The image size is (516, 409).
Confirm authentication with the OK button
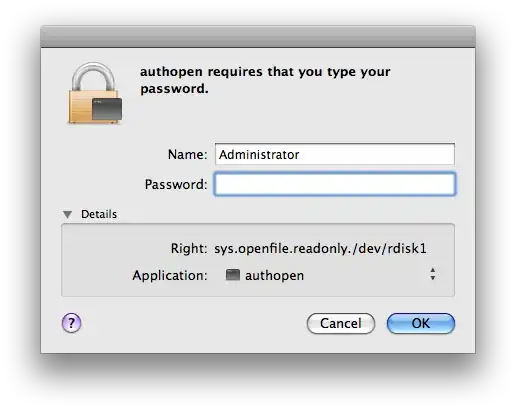click(x=421, y=323)
